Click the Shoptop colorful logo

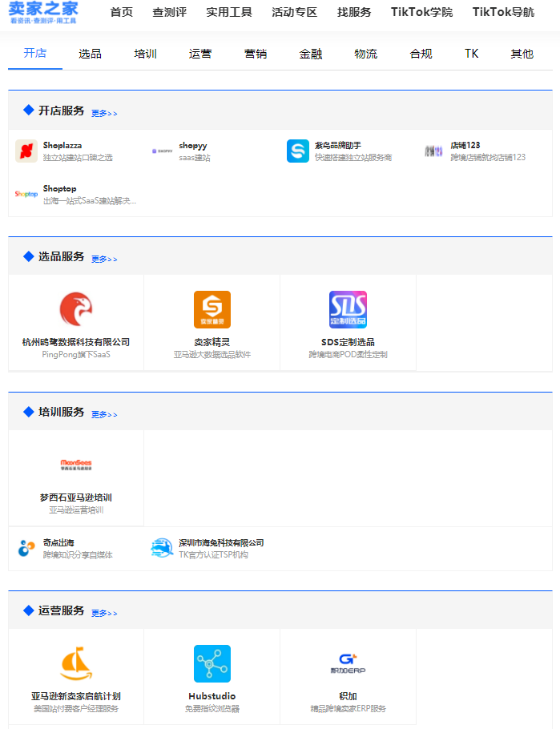point(26,194)
